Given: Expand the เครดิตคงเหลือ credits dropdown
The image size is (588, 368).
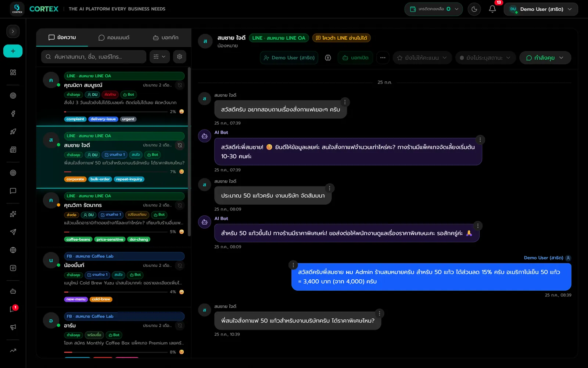Looking at the screenshot, I should (x=434, y=9).
